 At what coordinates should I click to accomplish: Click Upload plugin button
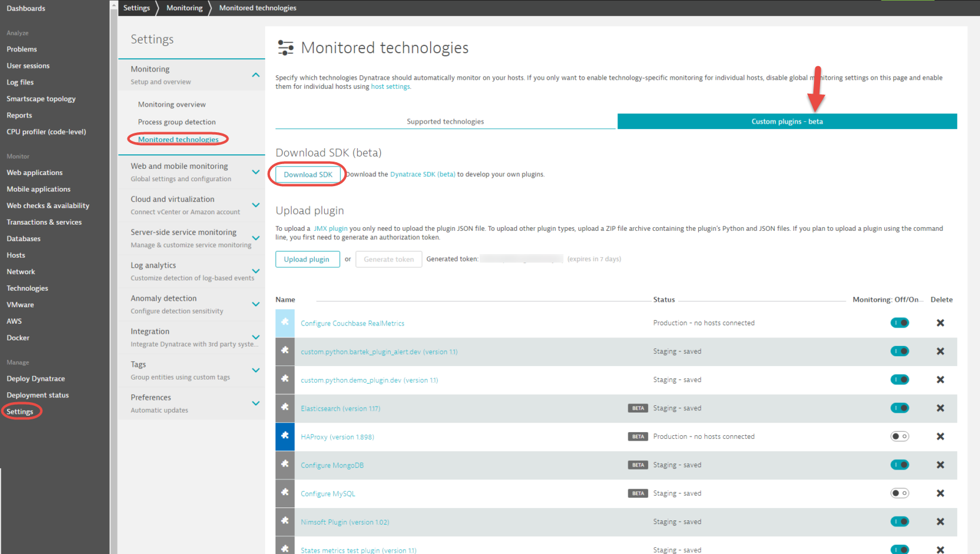(x=307, y=259)
